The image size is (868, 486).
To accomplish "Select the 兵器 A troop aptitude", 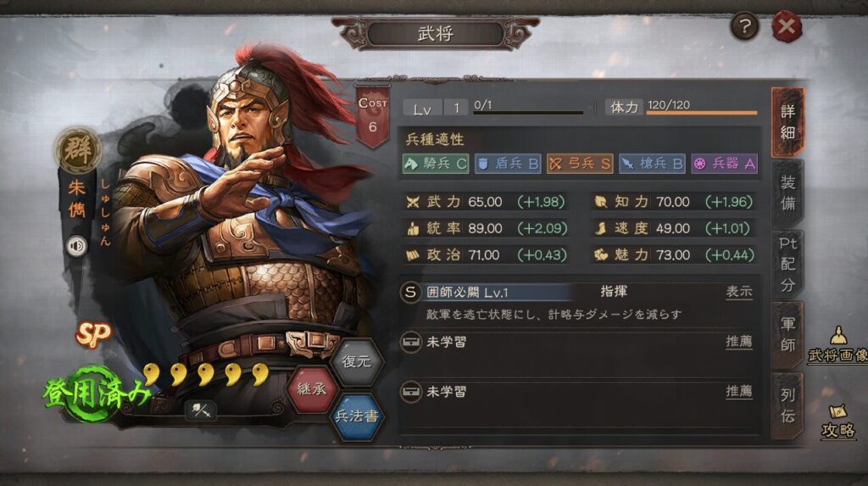I will click(x=724, y=164).
